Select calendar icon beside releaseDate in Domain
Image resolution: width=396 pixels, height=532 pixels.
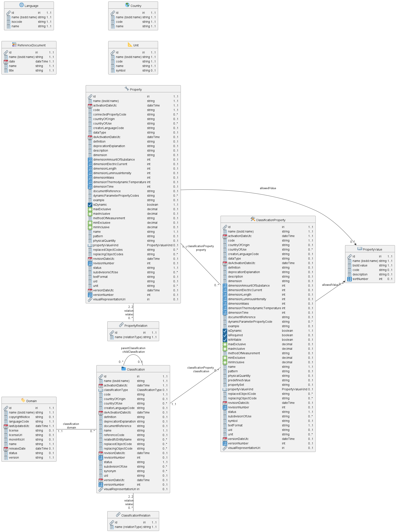click(x=6, y=449)
